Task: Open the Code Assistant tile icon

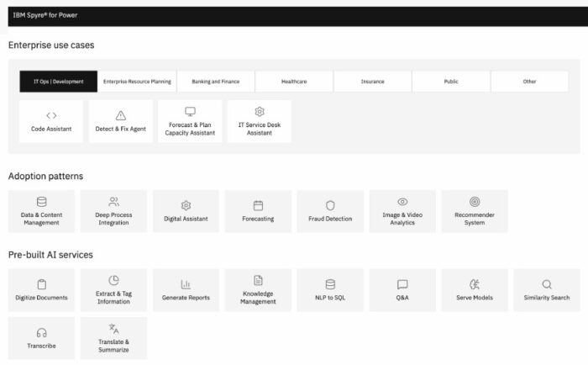Action: (x=51, y=115)
